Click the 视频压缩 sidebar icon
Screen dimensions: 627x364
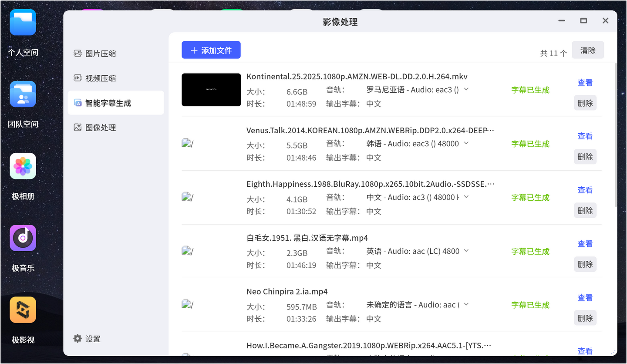click(x=78, y=78)
